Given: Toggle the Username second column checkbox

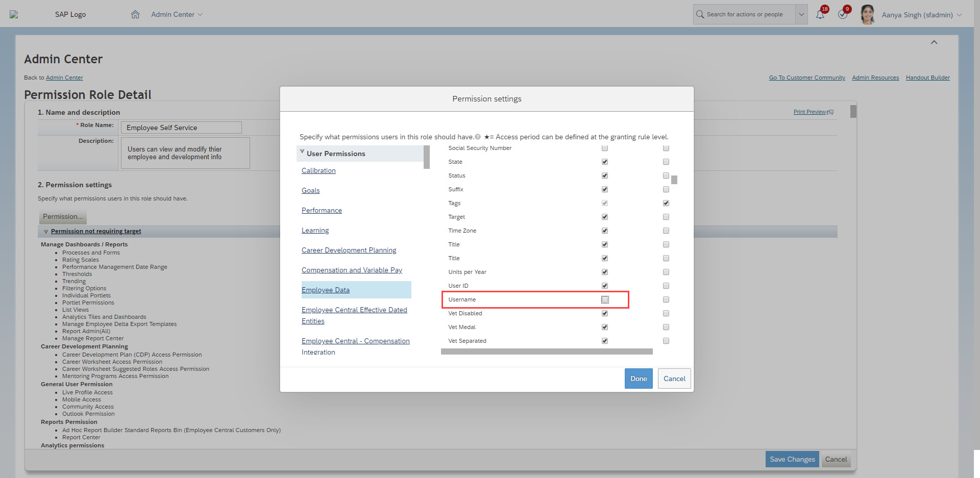Looking at the screenshot, I should 666,299.
